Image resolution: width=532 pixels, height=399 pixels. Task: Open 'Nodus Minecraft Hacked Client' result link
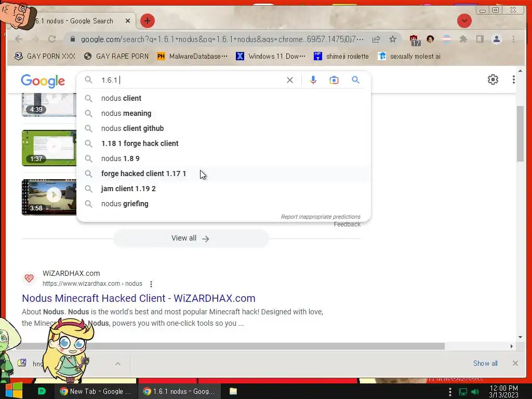[x=138, y=298]
